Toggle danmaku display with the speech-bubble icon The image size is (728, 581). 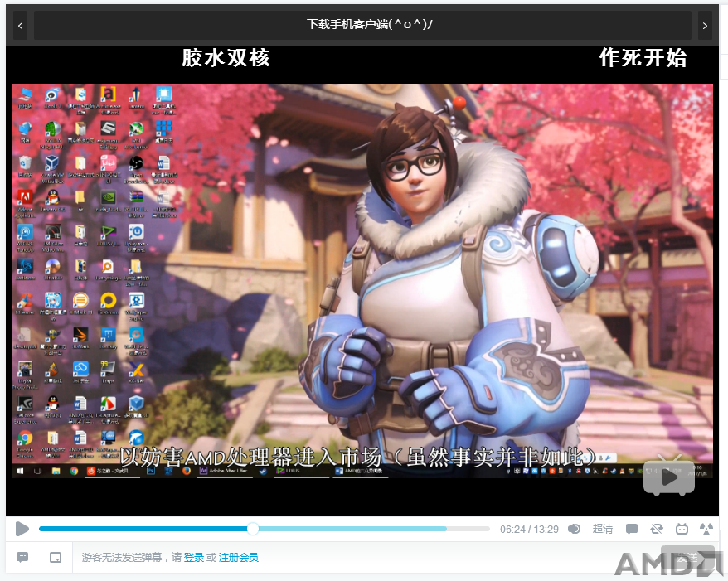[x=632, y=529]
